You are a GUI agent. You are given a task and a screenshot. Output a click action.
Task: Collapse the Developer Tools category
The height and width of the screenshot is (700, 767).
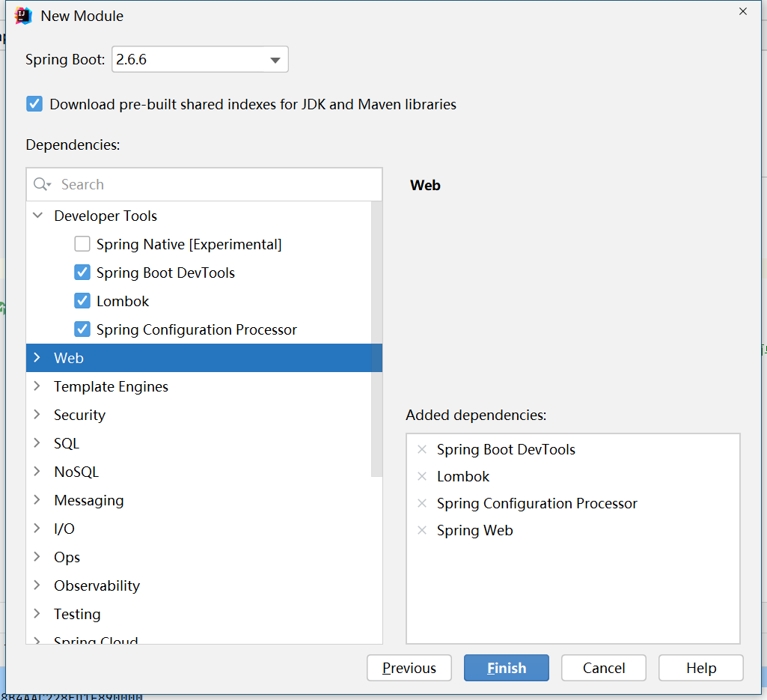(37, 216)
